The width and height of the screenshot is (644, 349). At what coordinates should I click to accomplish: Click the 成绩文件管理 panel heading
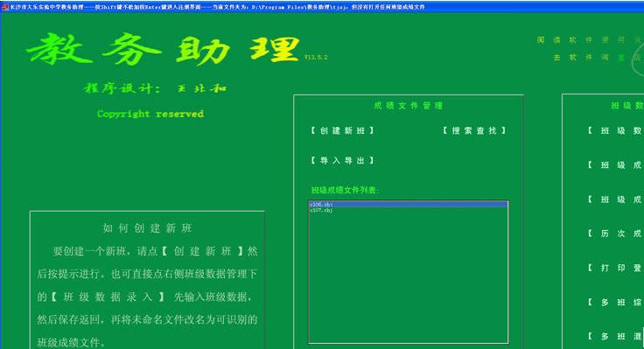click(x=409, y=106)
